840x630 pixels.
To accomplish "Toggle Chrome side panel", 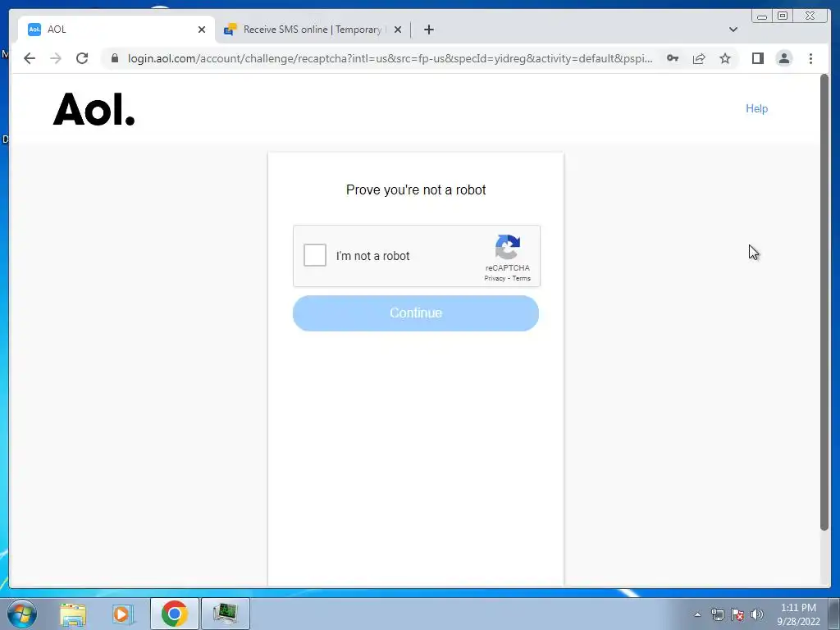I will tap(757, 58).
